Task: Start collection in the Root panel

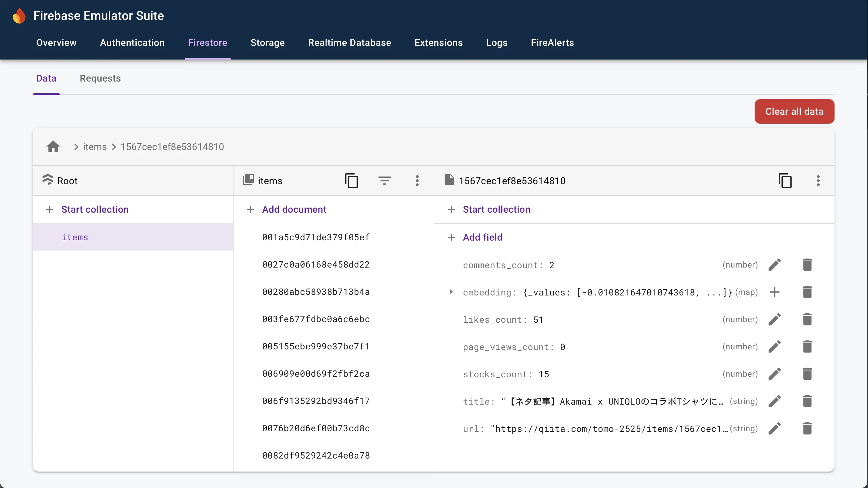Action: [95, 210]
